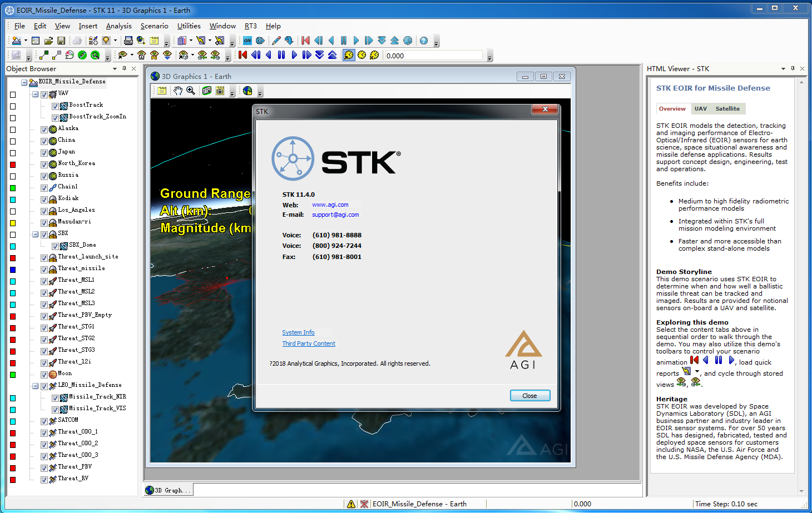Toggle the Alaska checkbox

click(x=44, y=130)
